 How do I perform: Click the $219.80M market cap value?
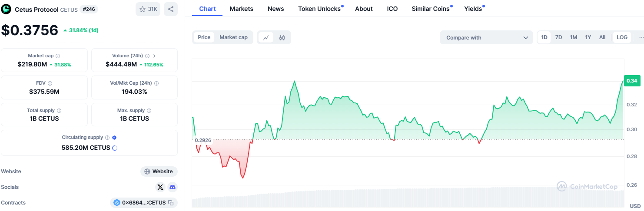point(33,64)
